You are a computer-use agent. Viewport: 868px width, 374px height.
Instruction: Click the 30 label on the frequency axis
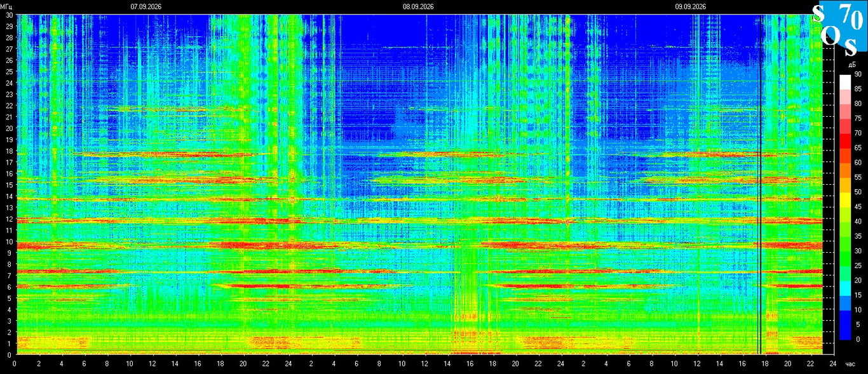(x=9, y=15)
